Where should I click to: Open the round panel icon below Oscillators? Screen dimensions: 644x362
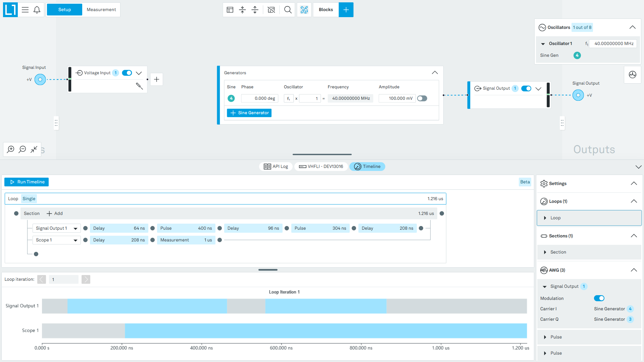[632, 75]
